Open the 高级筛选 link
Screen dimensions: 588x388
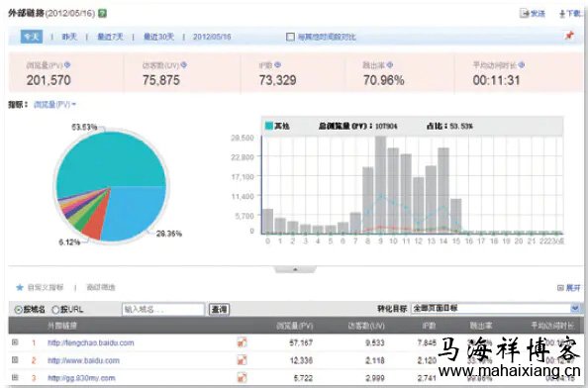(101, 287)
